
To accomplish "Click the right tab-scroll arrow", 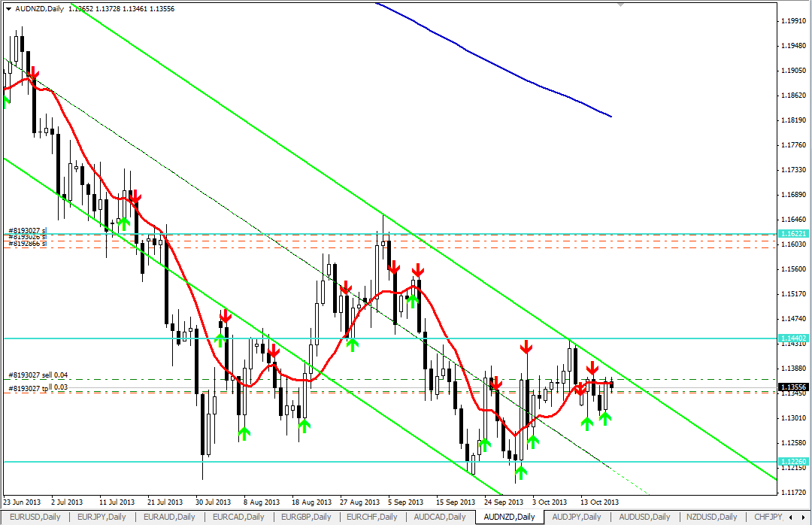I will pos(804,517).
